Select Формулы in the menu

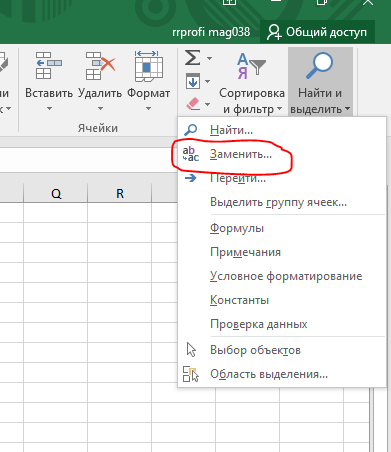point(282,228)
